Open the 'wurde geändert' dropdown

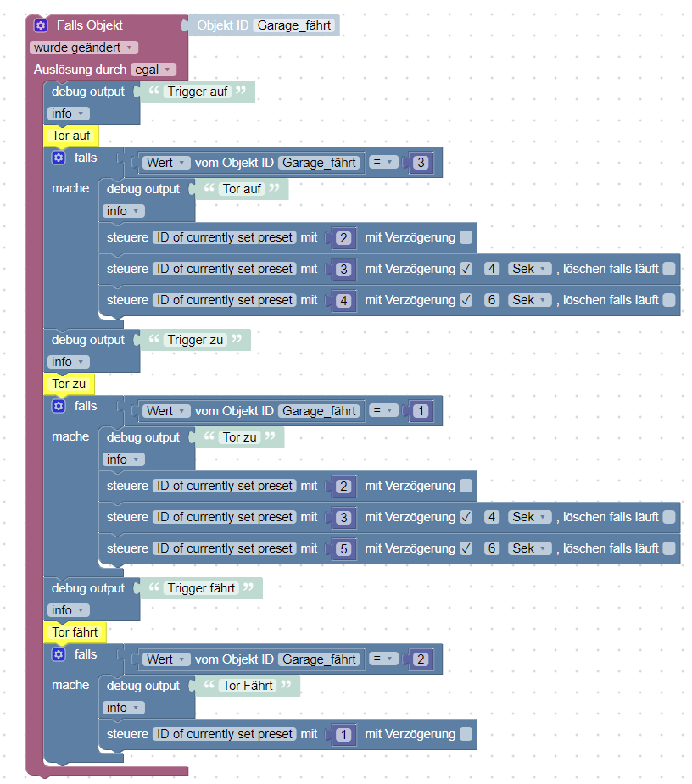pyautogui.click(x=84, y=47)
